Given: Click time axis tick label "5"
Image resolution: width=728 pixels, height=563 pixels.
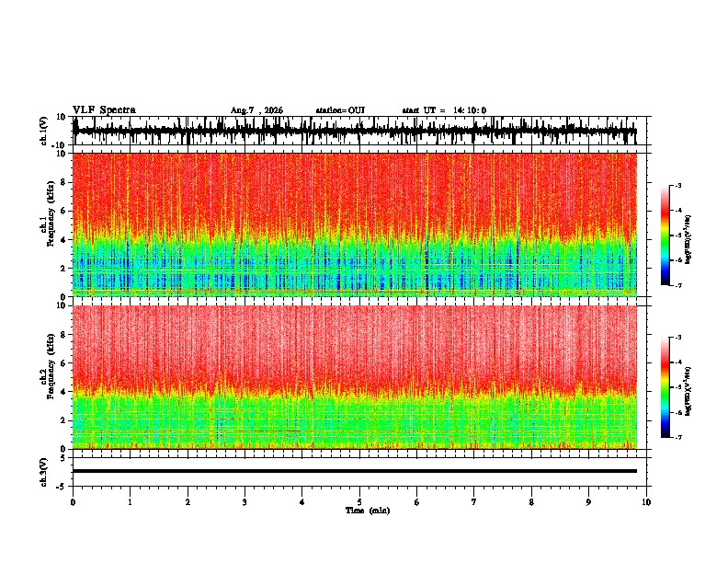Looking at the screenshot, I should coord(359,502).
